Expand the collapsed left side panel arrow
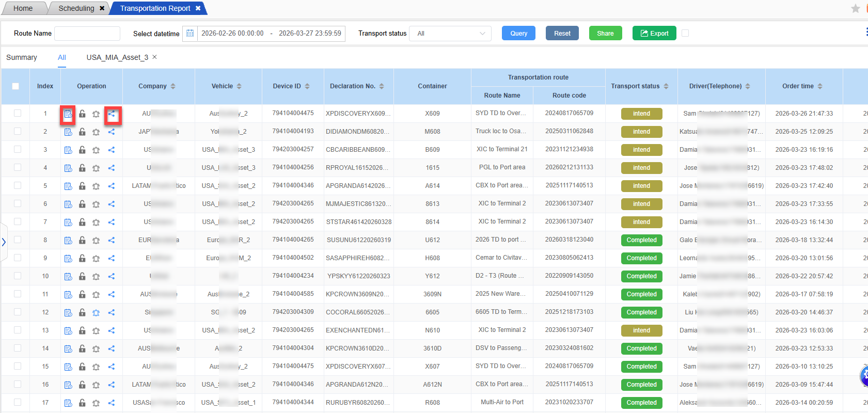 (x=4, y=242)
